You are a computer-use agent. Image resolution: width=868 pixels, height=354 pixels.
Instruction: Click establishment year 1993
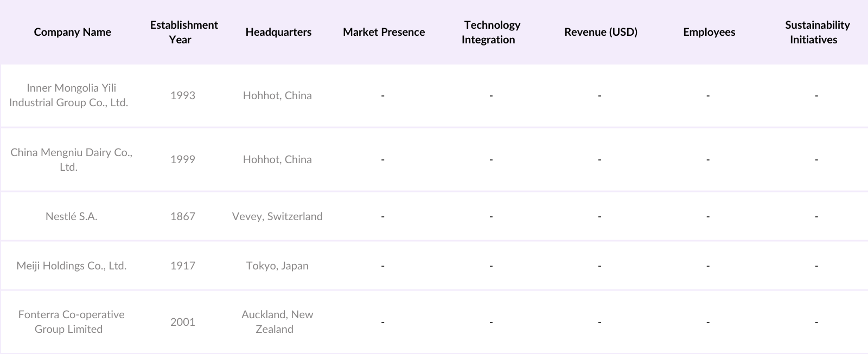[183, 95]
